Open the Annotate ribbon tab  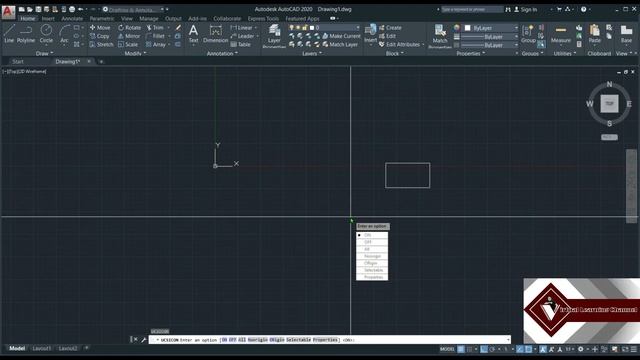click(72, 19)
